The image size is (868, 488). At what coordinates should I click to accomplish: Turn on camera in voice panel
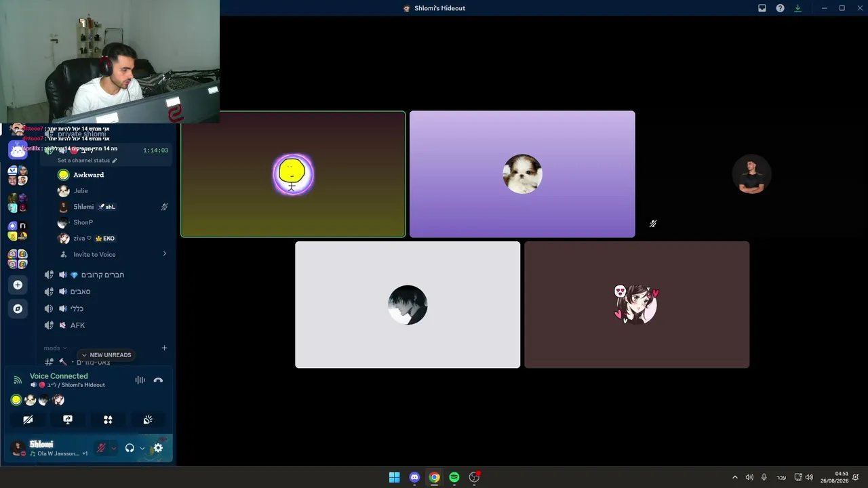click(28, 420)
